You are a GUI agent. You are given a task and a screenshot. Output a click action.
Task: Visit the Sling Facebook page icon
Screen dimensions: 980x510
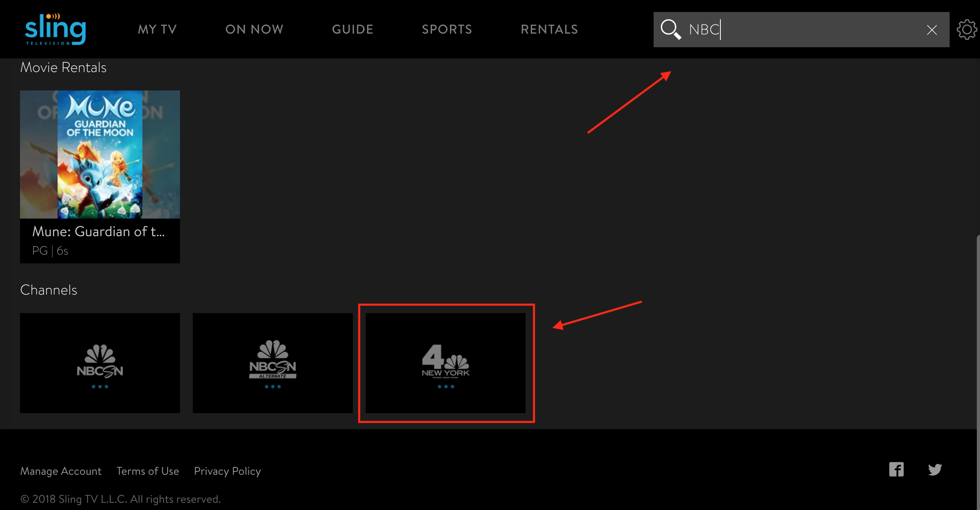(x=896, y=470)
